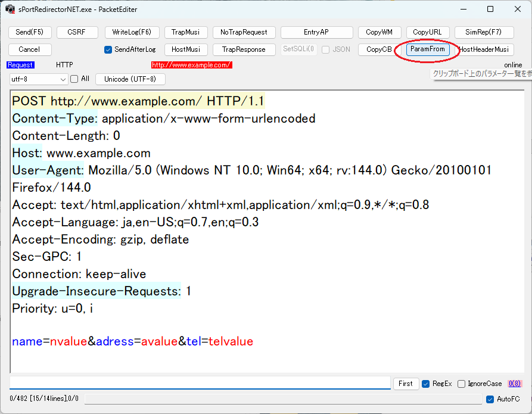Click the WriteLog(F6) button
This screenshot has width=532, height=414.
(132, 32)
